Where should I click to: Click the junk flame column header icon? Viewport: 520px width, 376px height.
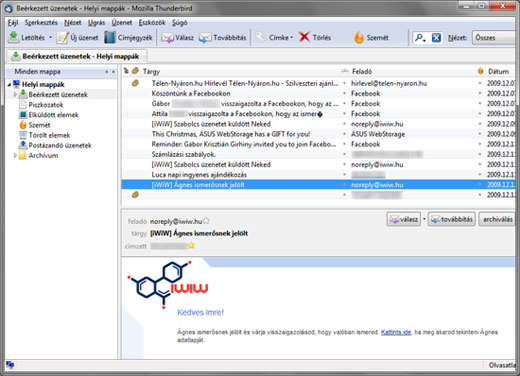[480, 71]
